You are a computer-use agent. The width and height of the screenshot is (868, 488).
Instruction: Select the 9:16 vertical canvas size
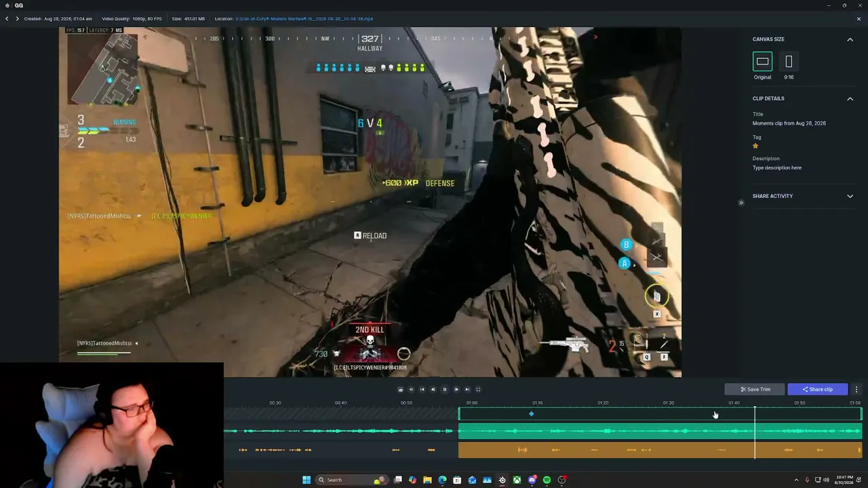[789, 62]
